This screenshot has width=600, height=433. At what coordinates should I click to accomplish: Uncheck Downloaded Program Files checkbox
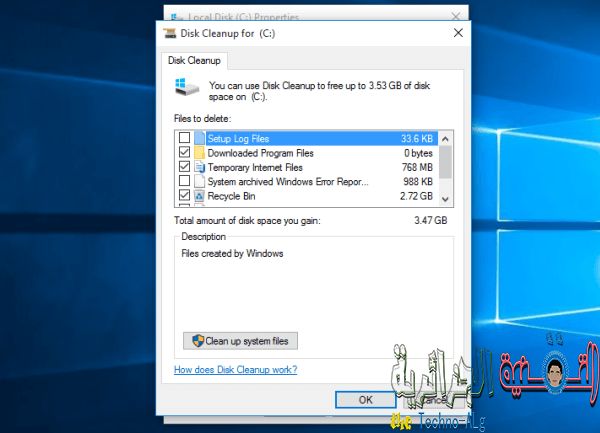[184, 152]
